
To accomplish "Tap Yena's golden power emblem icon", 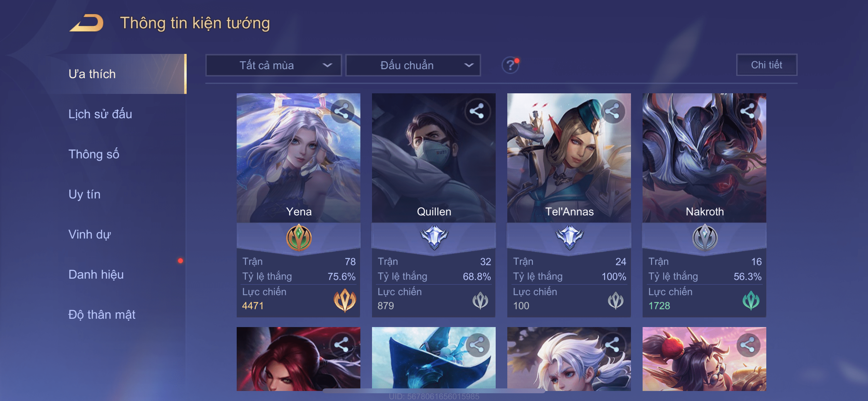I will 345,300.
